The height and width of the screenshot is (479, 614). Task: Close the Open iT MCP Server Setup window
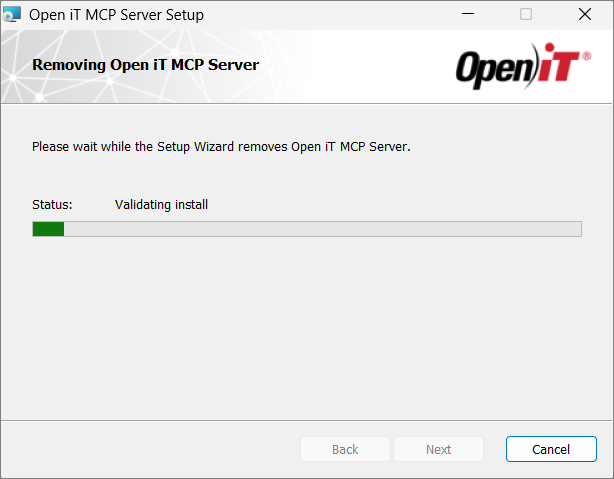pos(585,14)
